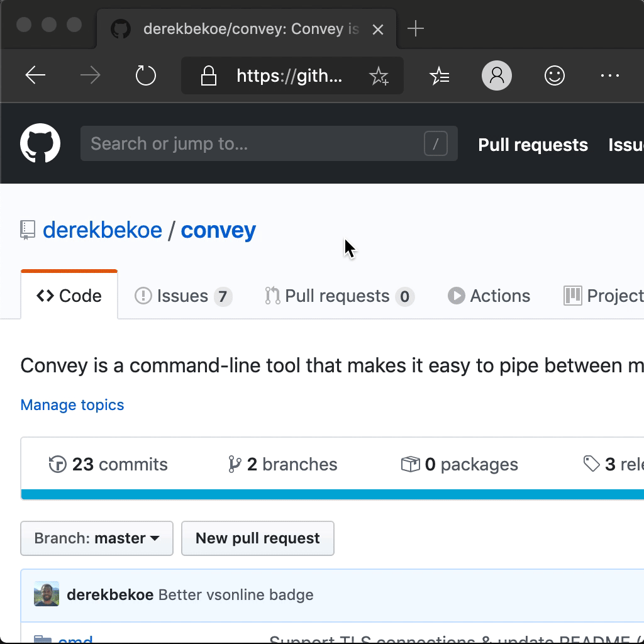Select the derekbekoe/convey browser tab

point(247,29)
